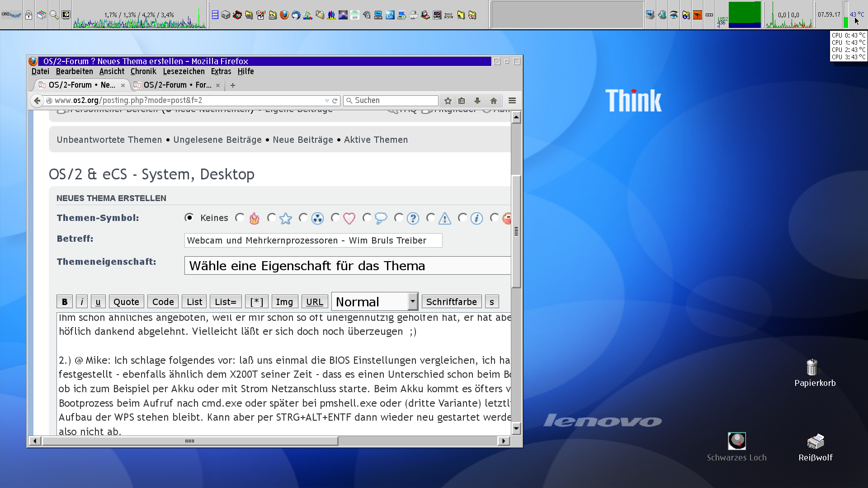868x488 pixels.
Task: Open Firefox hamburger menu
Action: (512, 101)
